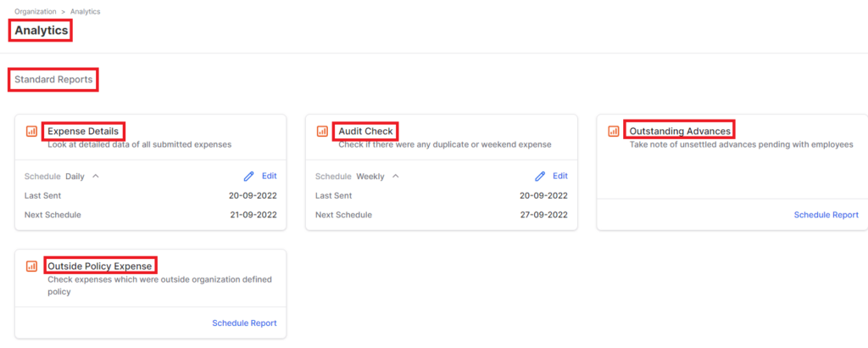
Task: Schedule Report for Outside Policy Expense
Action: click(244, 323)
